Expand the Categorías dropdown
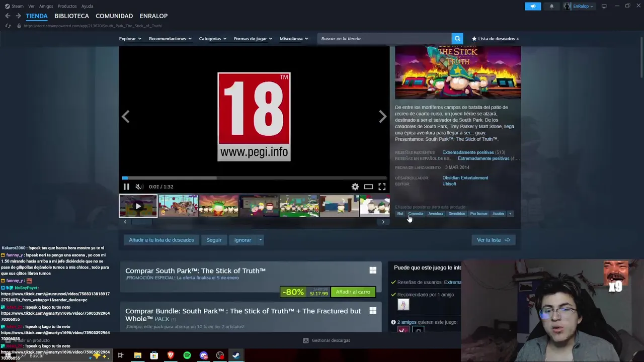Image resolution: width=644 pixels, height=362 pixels. tap(212, 39)
